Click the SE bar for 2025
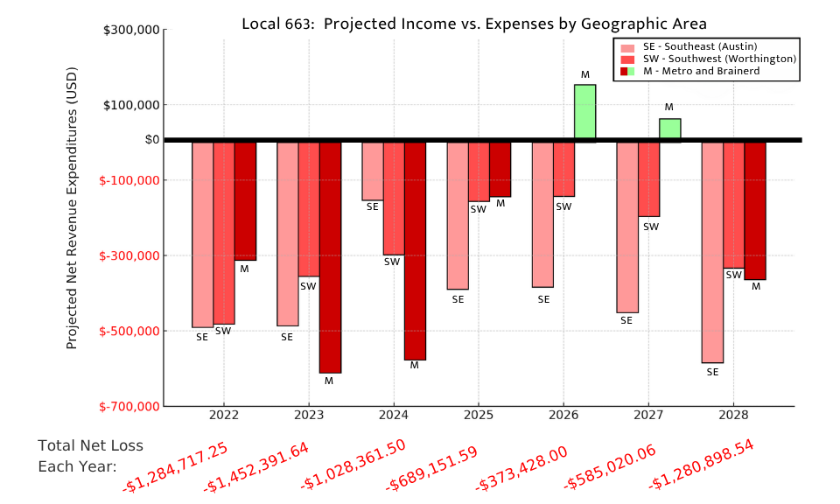Image resolution: width=840 pixels, height=504 pixels. coord(458,215)
